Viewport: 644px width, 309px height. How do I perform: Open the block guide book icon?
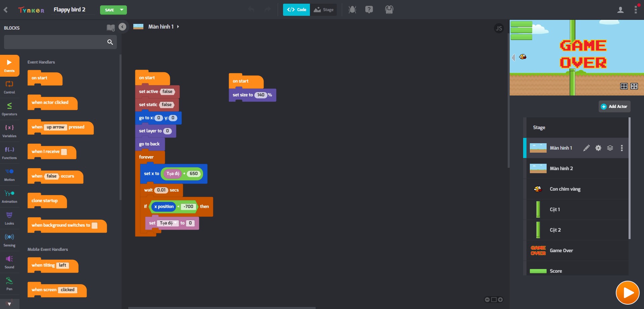(110, 28)
